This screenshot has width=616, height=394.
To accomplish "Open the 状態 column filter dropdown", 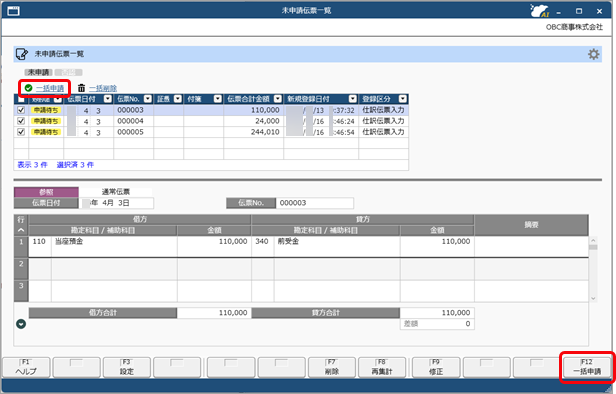I will (58, 99).
